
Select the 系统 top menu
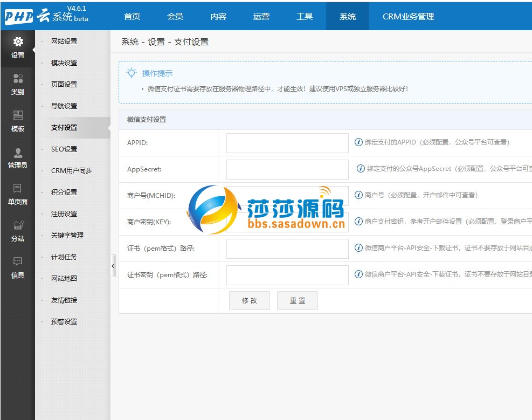348,16
